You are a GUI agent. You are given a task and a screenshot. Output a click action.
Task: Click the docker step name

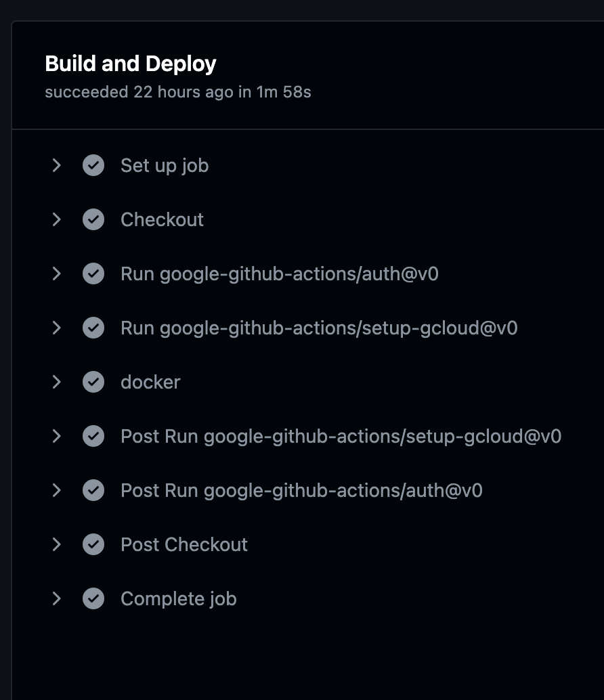pyautogui.click(x=150, y=382)
